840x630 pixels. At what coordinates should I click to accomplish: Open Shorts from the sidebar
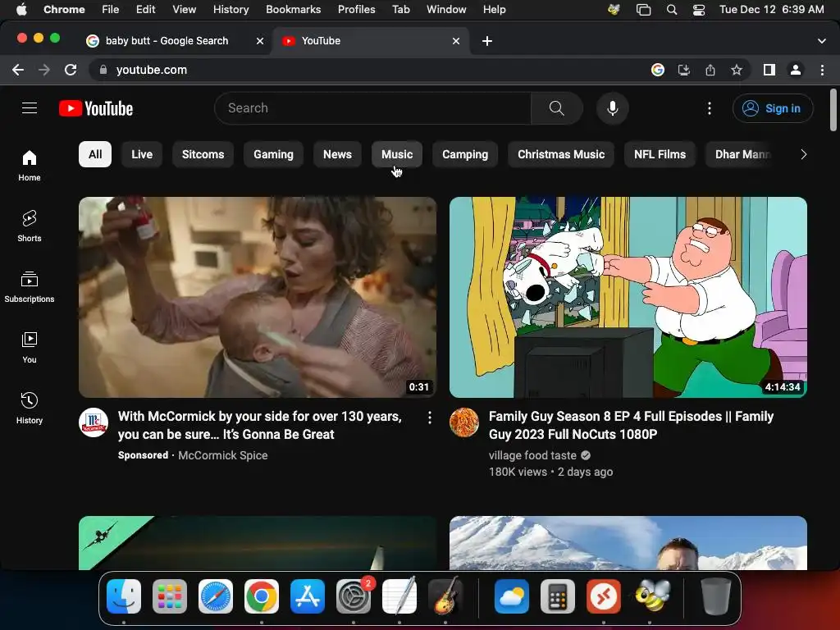[30, 226]
